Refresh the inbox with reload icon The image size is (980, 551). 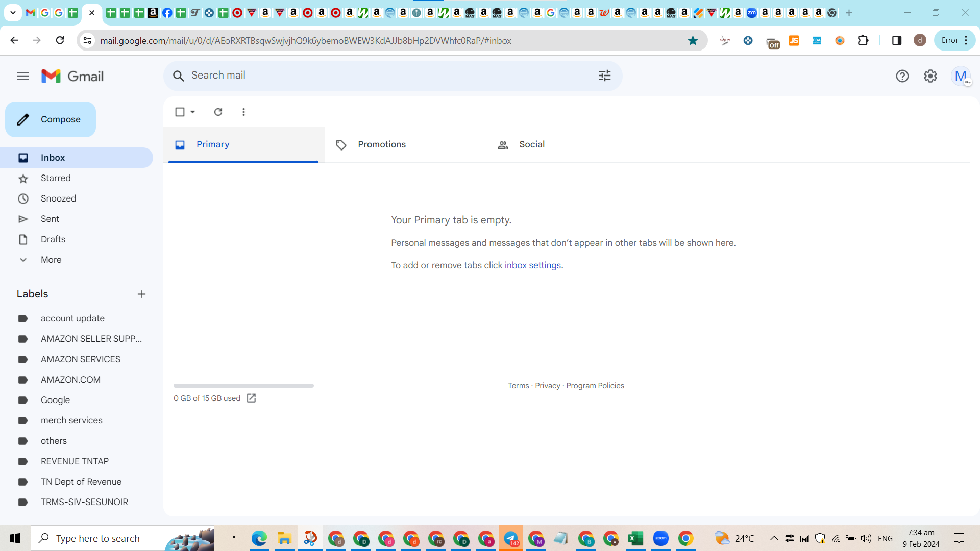click(218, 112)
